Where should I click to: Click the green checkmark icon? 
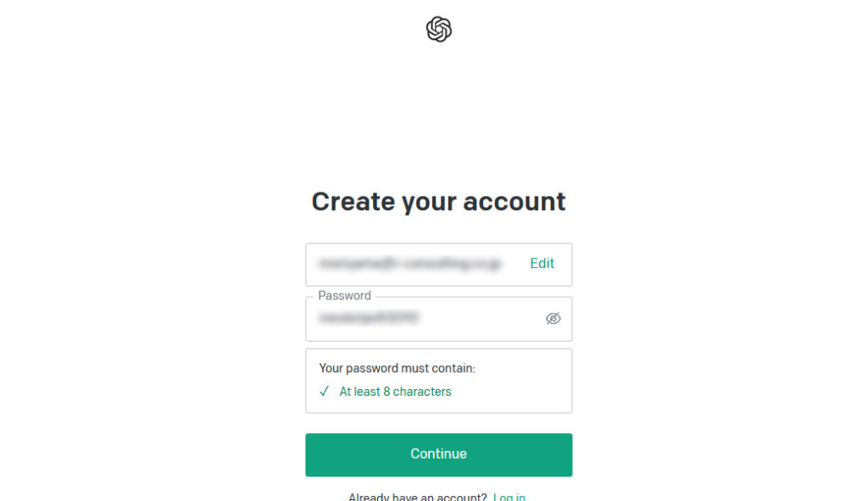point(324,392)
